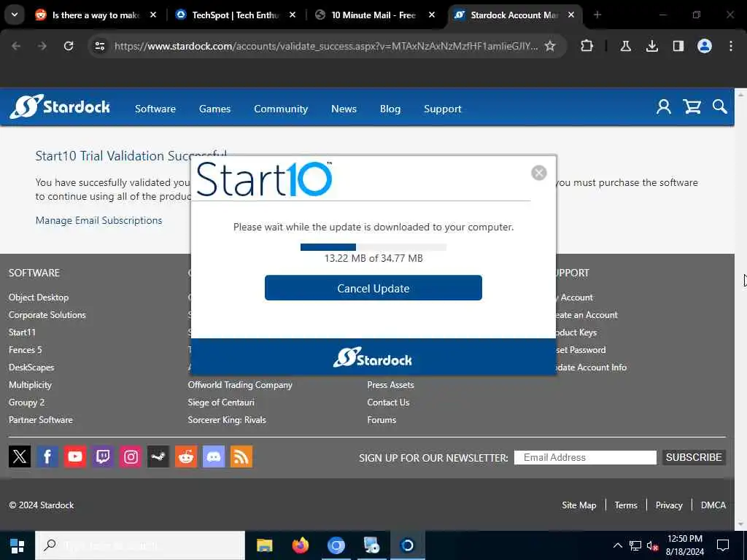Close the Start10 update dialog
Viewport: 747px width, 560px height.
coord(539,173)
